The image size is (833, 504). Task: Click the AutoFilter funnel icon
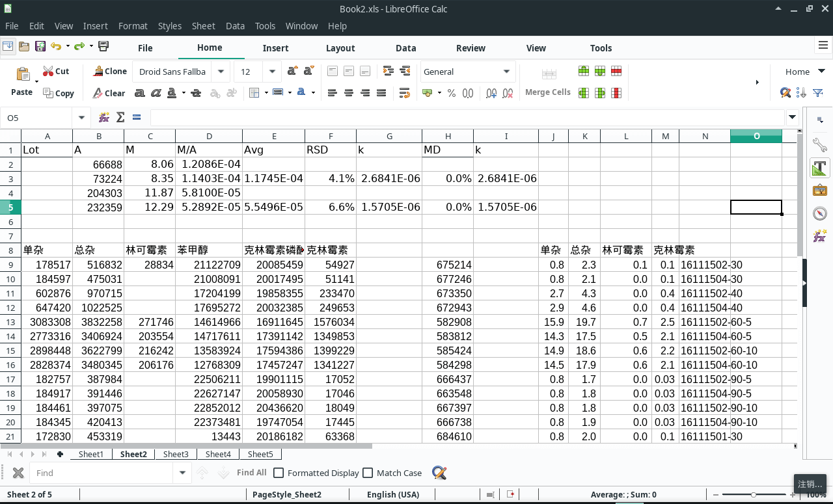click(818, 93)
